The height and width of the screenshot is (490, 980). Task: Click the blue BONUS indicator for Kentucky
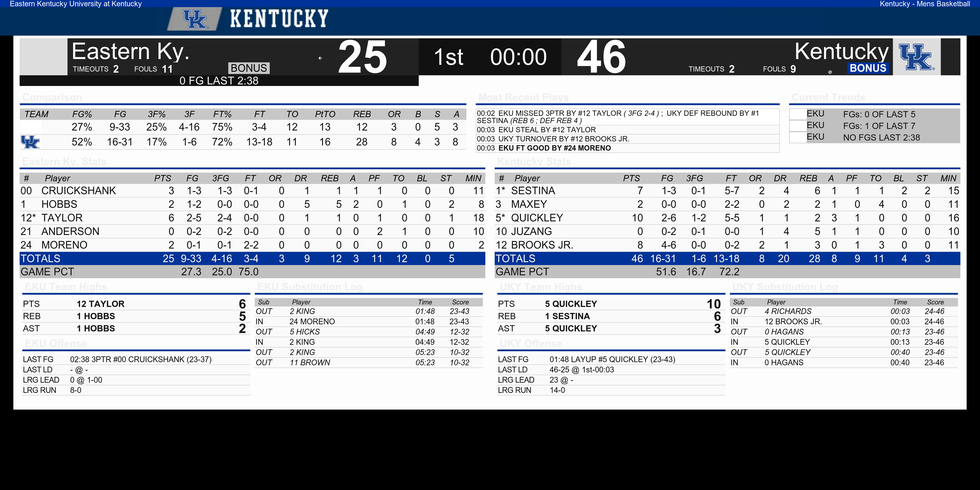click(x=868, y=68)
